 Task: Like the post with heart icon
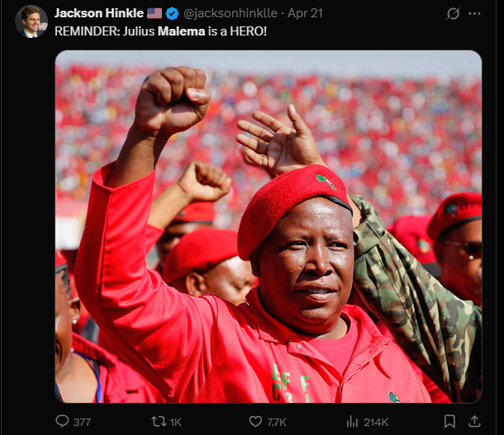tap(255, 421)
